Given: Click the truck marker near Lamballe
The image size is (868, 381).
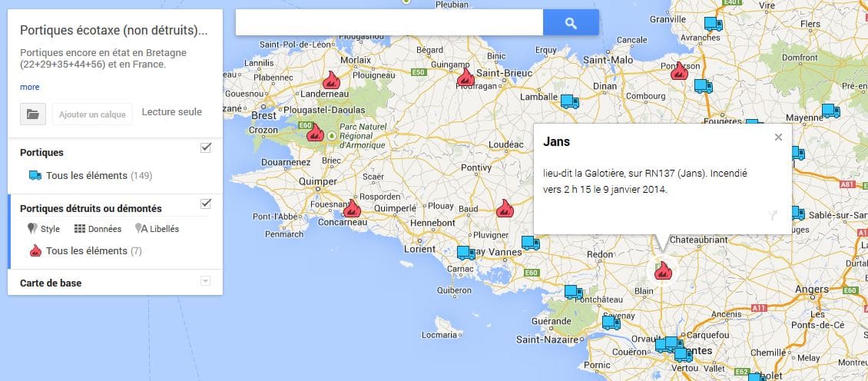Looking at the screenshot, I should pyautogui.click(x=569, y=101).
